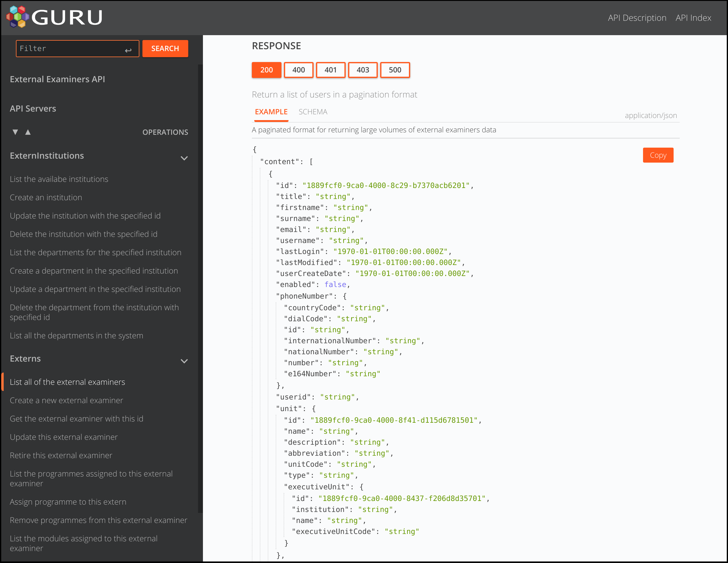Click List all the external examiners

pyautogui.click(x=68, y=382)
